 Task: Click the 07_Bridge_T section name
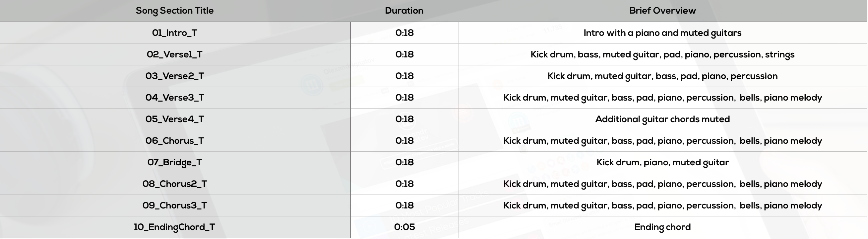click(174, 162)
